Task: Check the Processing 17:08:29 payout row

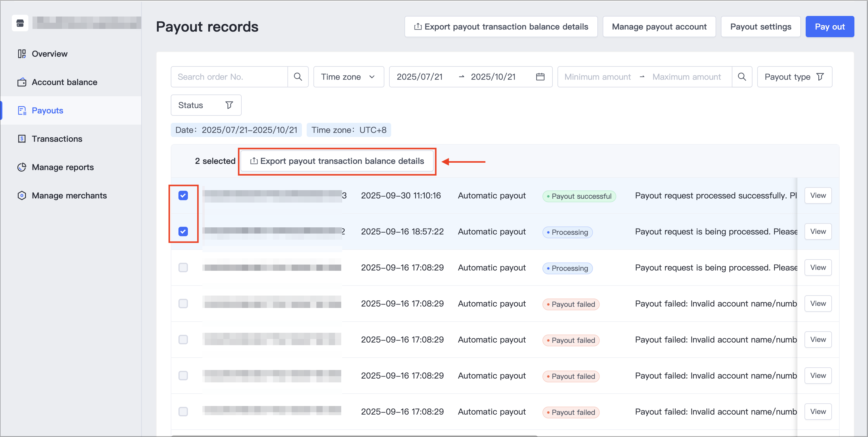Action: click(183, 267)
